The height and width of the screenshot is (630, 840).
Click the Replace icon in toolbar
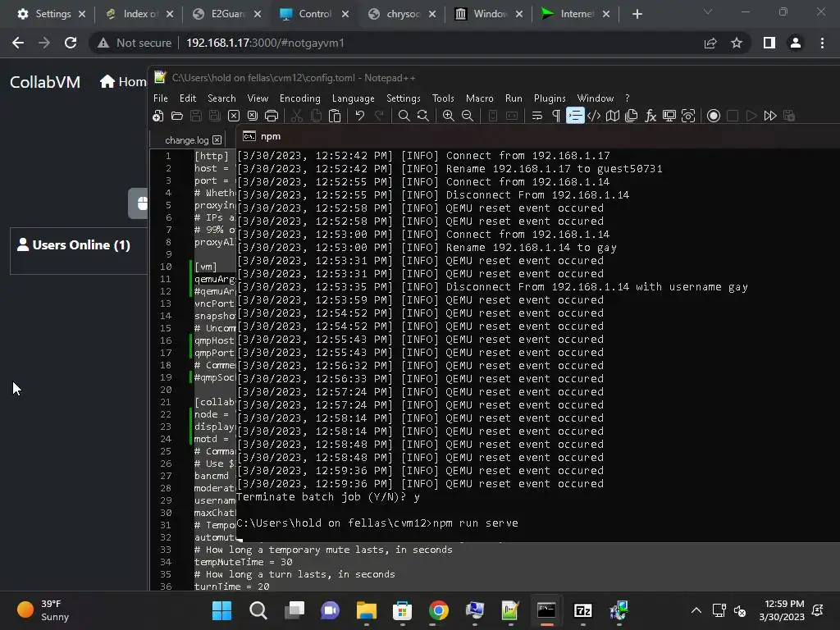(x=422, y=116)
